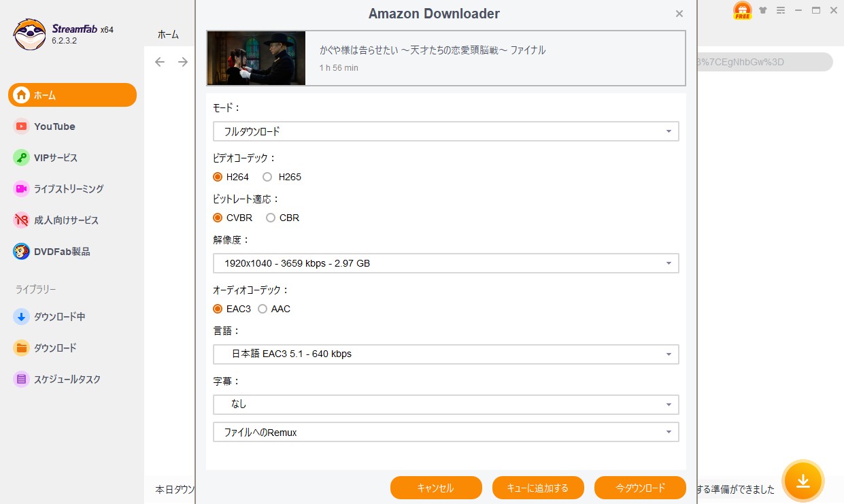The height and width of the screenshot is (504, 844).
Task: Open the resolution dropdown 1920x1040
Action: (446, 263)
